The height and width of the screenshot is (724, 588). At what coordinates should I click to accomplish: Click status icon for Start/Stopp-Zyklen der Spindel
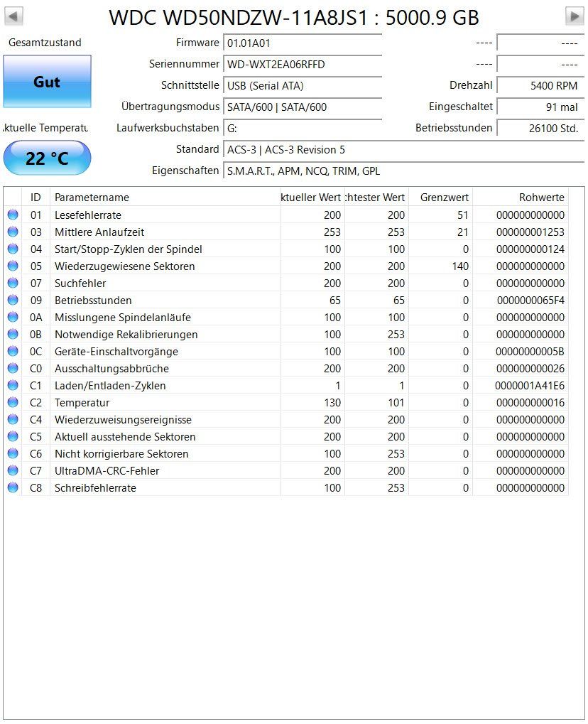[x=13, y=249]
